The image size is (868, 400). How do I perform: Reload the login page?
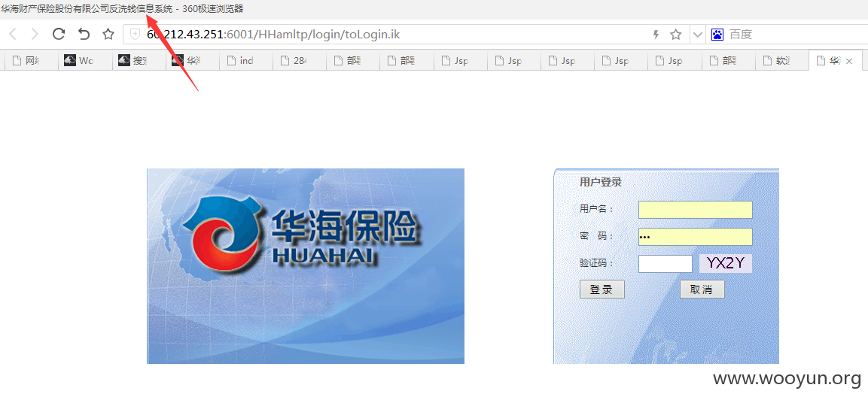coord(59,35)
